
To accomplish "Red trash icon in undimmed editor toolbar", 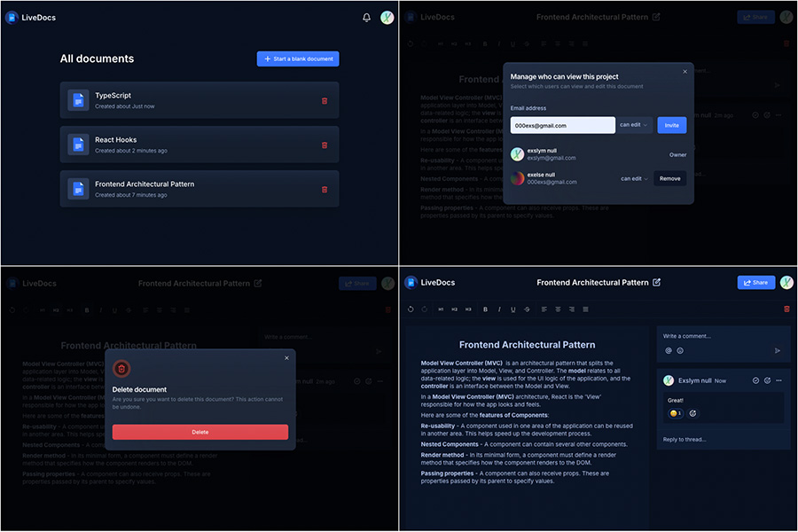I will (x=786, y=309).
